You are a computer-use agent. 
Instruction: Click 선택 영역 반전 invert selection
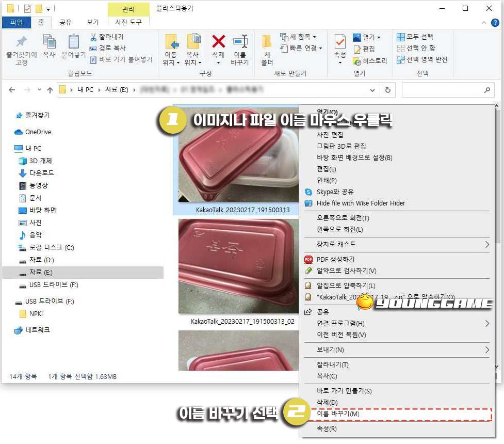[422, 59]
